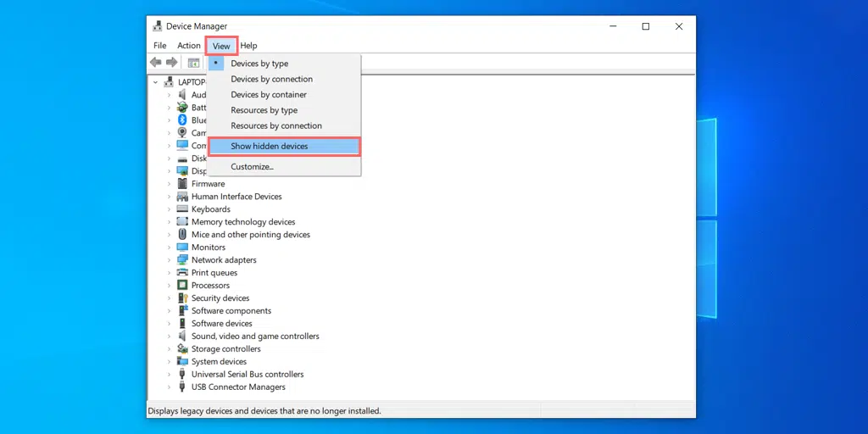The height and width of the screenshot is (434, 868).
Task: Choose Customize... from the View menu
Action: 284,167
